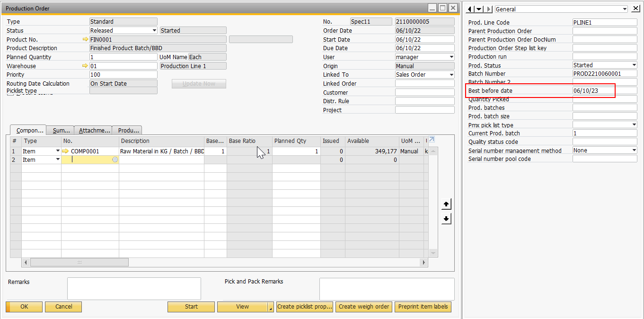The image size is (644, 319).
Task: Click the View button
Action: (242, 307)
